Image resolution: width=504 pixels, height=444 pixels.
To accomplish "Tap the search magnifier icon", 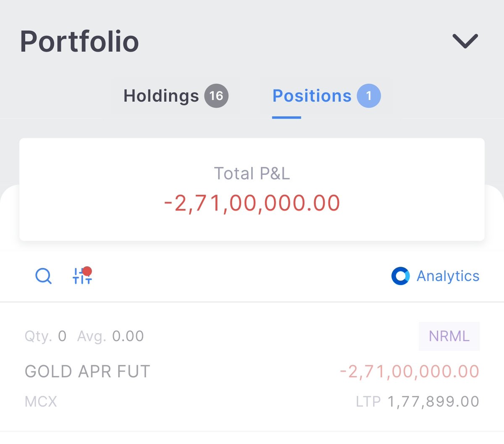I will pyautogui.click(x=43, y=276).
